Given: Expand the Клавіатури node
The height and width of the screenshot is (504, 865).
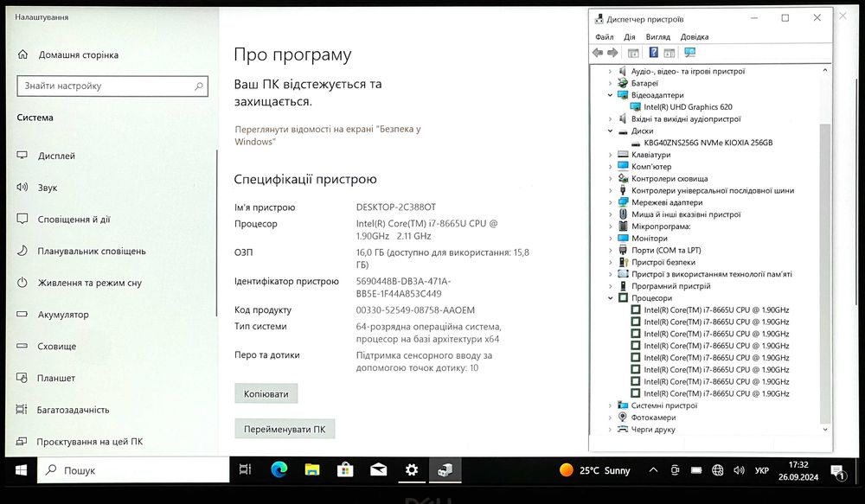Looking at the screenshot, I should tap(610, 155).
